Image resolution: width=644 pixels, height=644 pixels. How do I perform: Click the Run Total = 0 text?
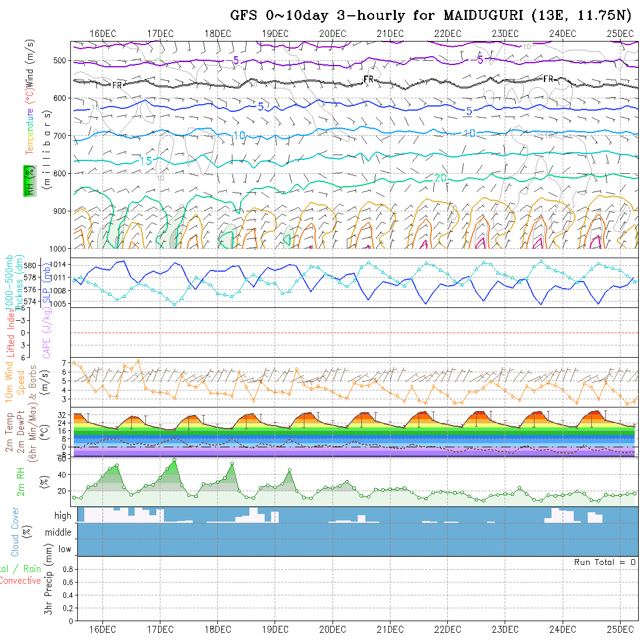pyautogui.click(x=605, y=562)
